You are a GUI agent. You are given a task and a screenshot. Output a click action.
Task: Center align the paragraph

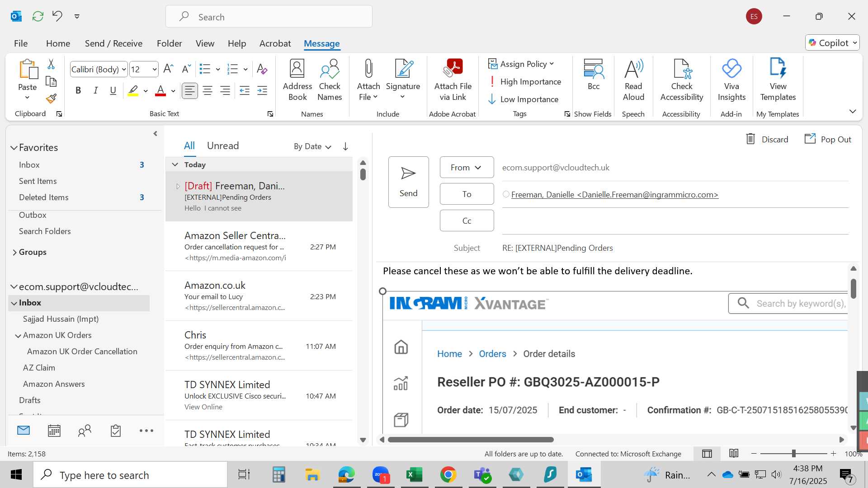pos(208,91)
